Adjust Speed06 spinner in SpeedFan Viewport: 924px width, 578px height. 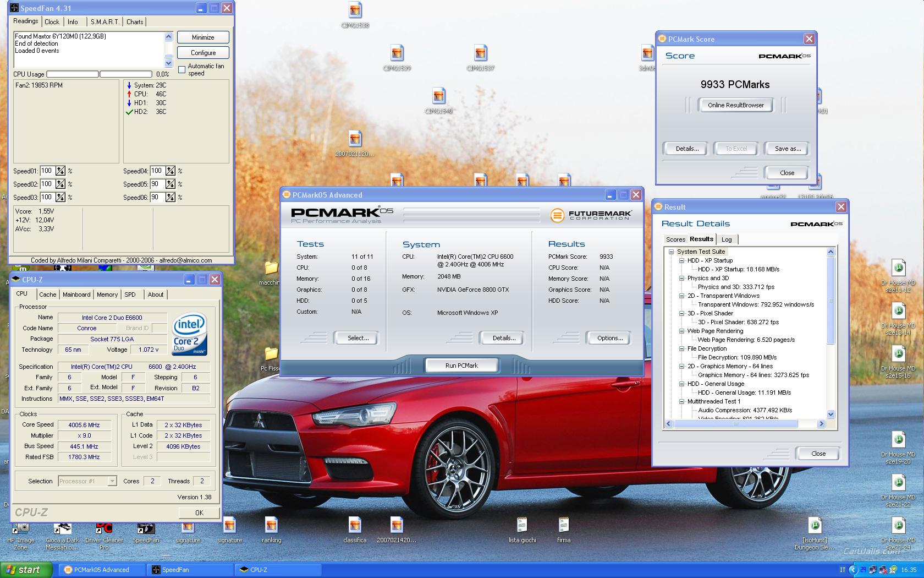pos(170,197)
